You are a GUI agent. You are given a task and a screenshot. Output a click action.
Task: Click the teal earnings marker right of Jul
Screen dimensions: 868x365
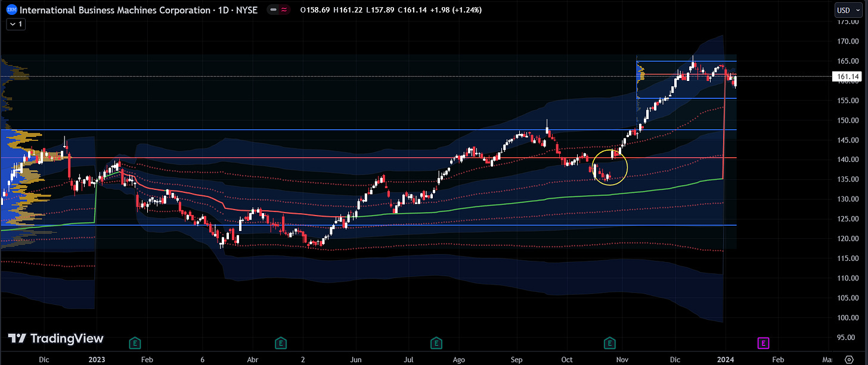click(x=437, y=343)
